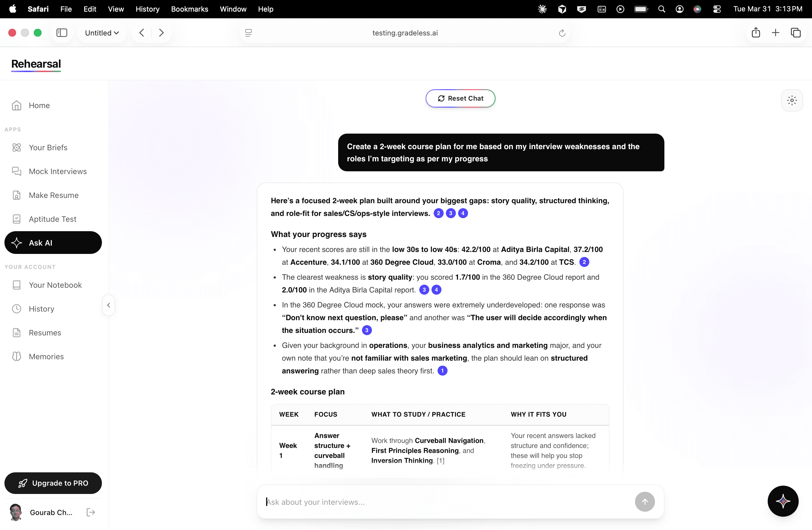
Task: Open Resumes page
Action: tap(53, 333)
